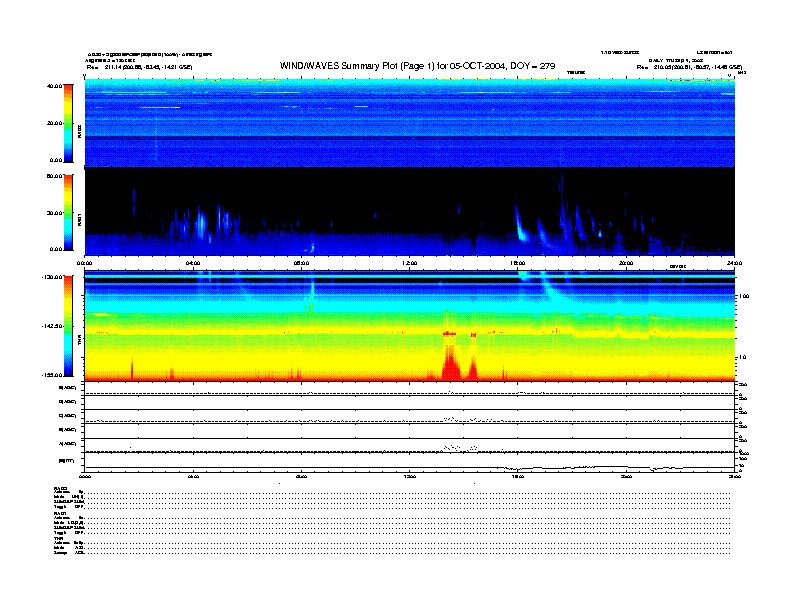
Task: Click the -142.50 label on TNR scale
Action: (x=50, y=327)
